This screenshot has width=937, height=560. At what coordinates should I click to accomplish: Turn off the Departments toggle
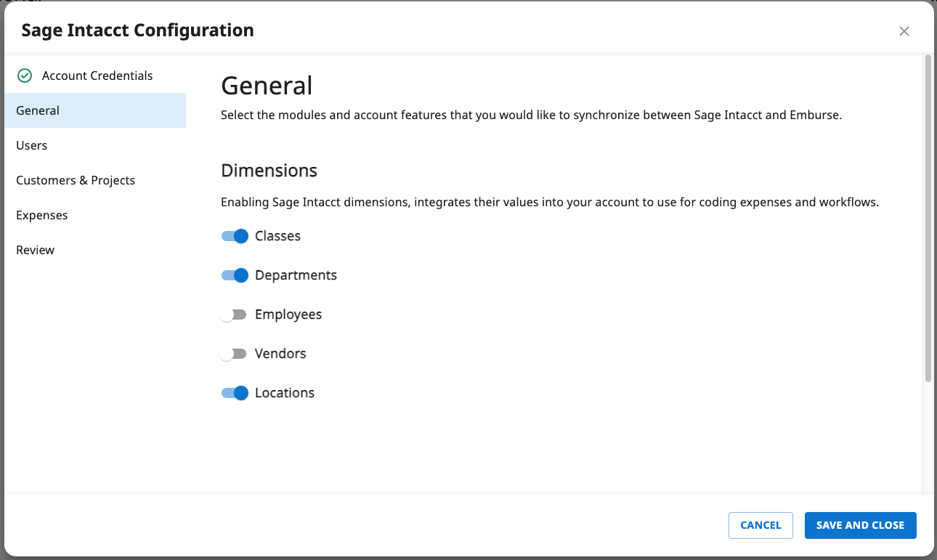235,275
